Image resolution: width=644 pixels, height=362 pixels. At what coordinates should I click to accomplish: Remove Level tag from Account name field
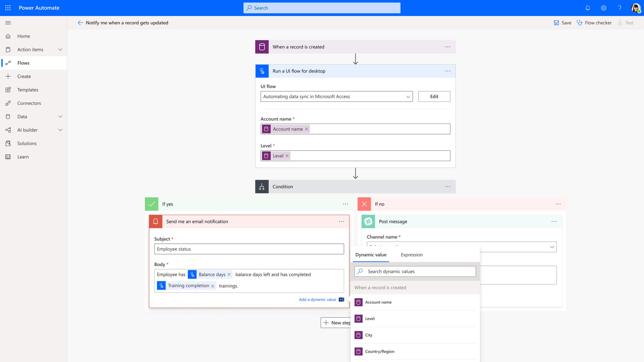[287, 156]
